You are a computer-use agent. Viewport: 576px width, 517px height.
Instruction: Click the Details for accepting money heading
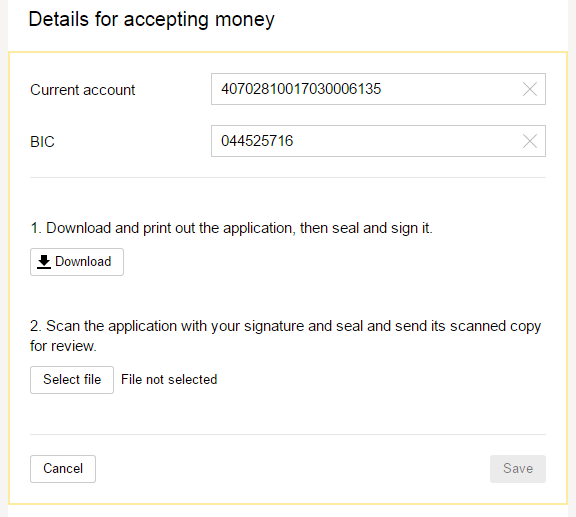coord(151,19)
